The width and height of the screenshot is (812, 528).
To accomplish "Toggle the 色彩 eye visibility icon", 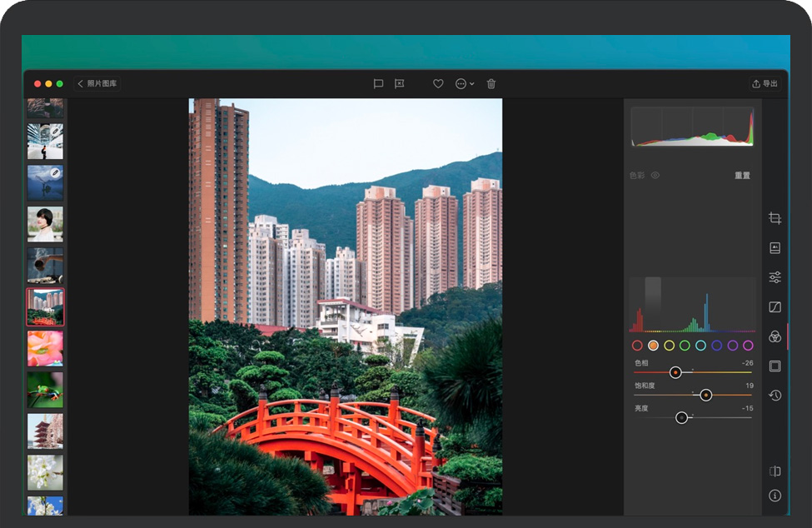I will pos(655,176).
